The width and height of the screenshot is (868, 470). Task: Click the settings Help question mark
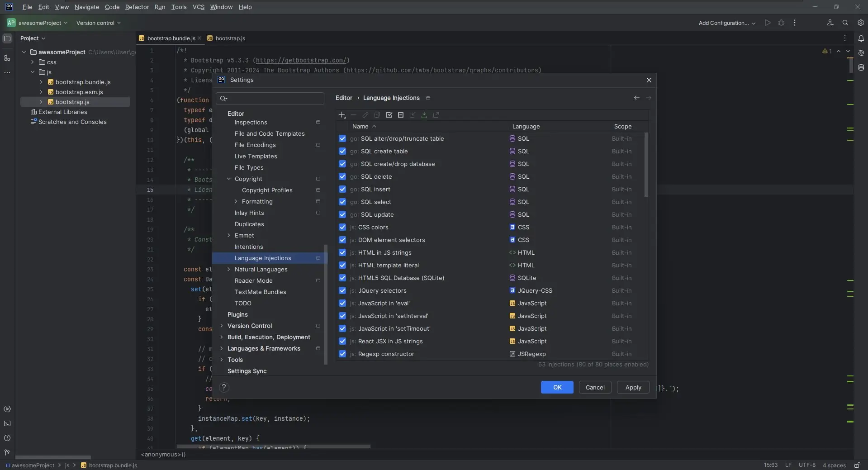pyautogui.click(x=224, y=387)
